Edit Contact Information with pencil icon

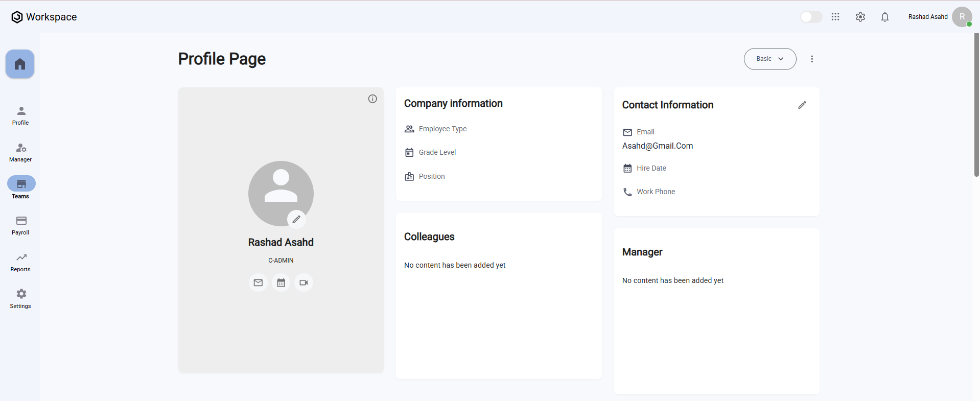point(802,105)
